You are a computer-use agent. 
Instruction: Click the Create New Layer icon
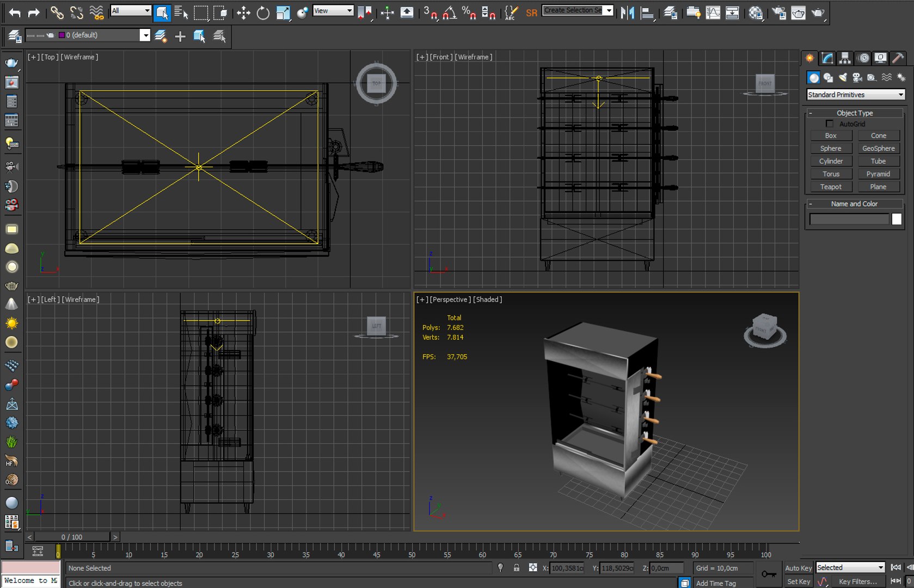(x=161, y=36)
